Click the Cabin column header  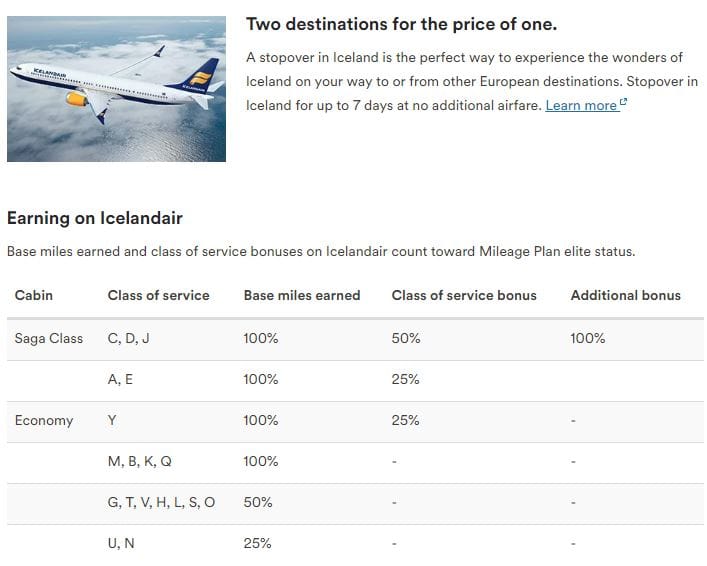click(34, 295)
